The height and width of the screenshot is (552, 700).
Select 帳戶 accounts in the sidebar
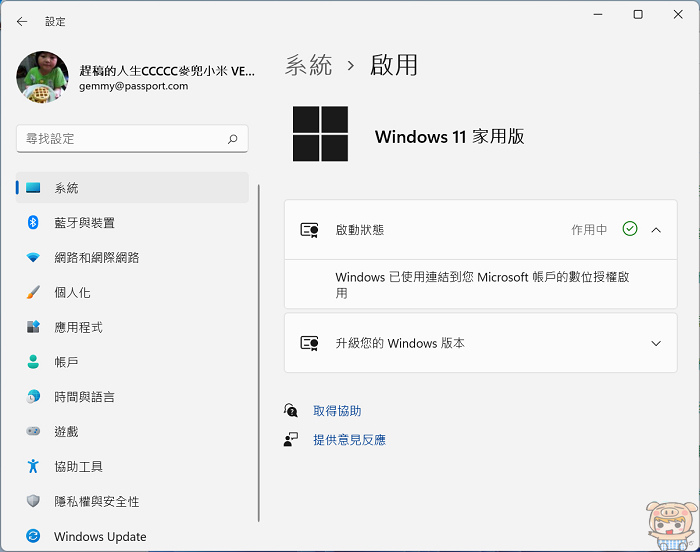coord(66,362)
